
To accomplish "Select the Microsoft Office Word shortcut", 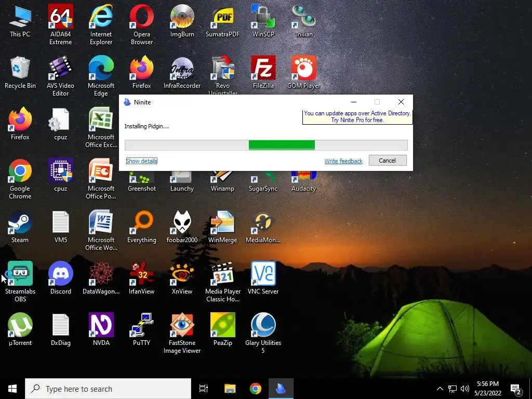I will (101, 231).
